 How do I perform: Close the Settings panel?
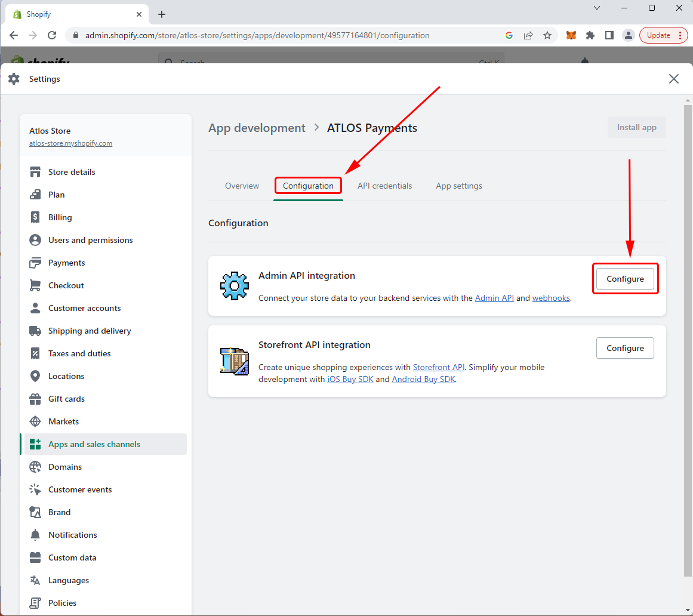(x=673, y=79)
